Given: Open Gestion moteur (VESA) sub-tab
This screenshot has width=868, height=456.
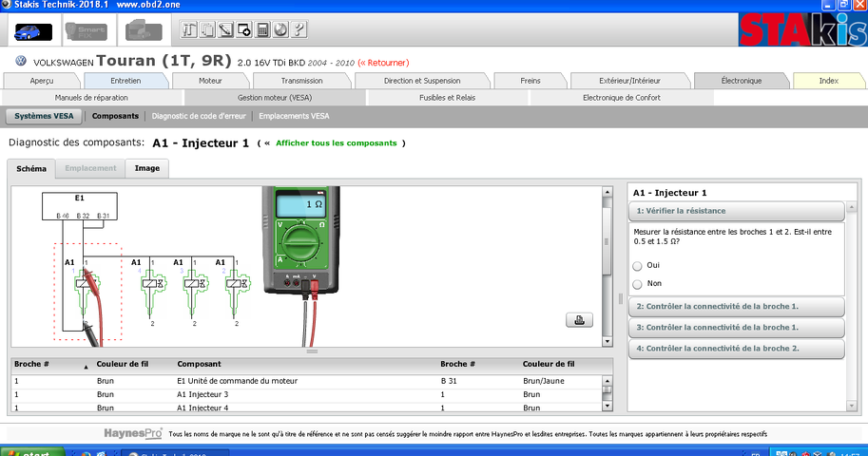Looking at the screenshot, I should click(275, 98).
